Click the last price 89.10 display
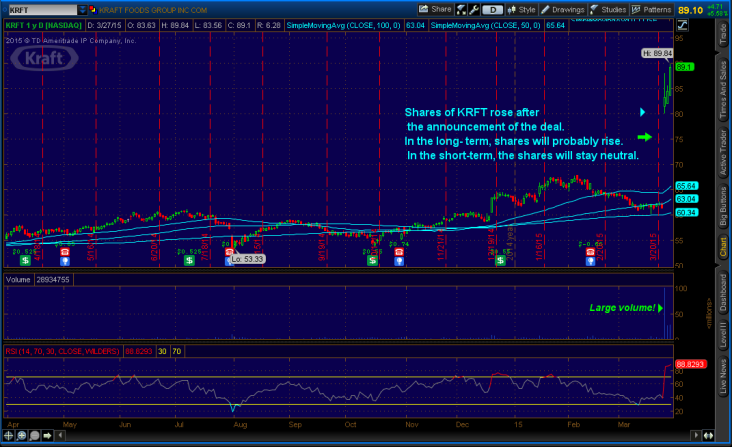This screenshot has width=732, height=447. [x=690, y=10]
